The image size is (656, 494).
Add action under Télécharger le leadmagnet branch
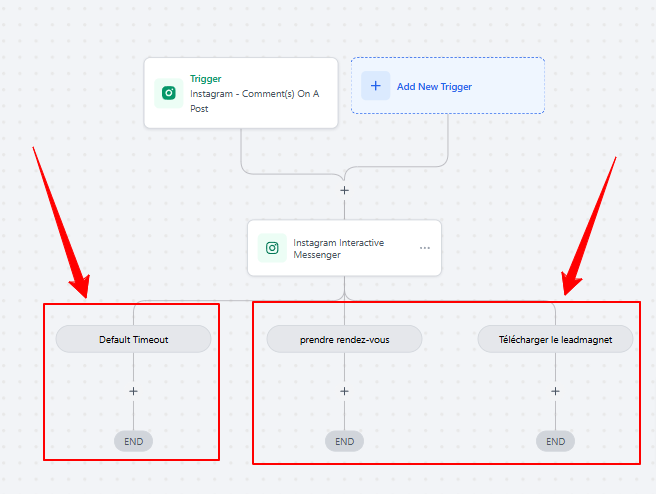pyautogui.click(x=555, y=391)
